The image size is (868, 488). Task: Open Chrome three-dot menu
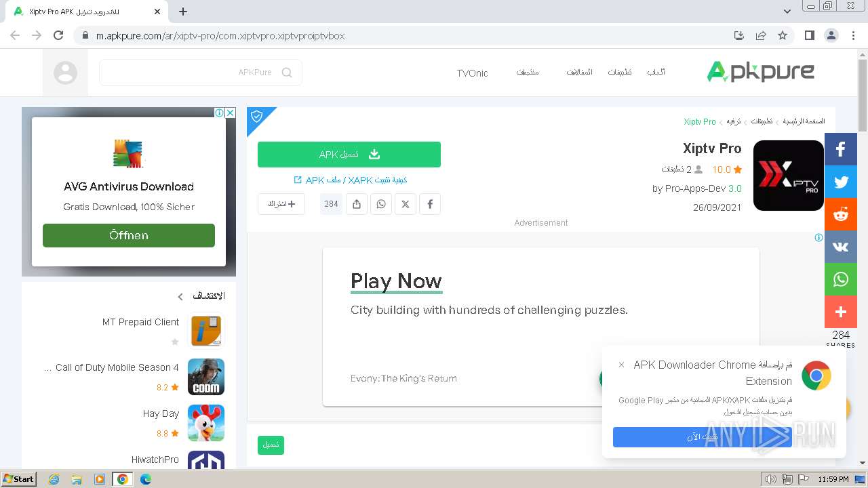[x=852, y=35]
